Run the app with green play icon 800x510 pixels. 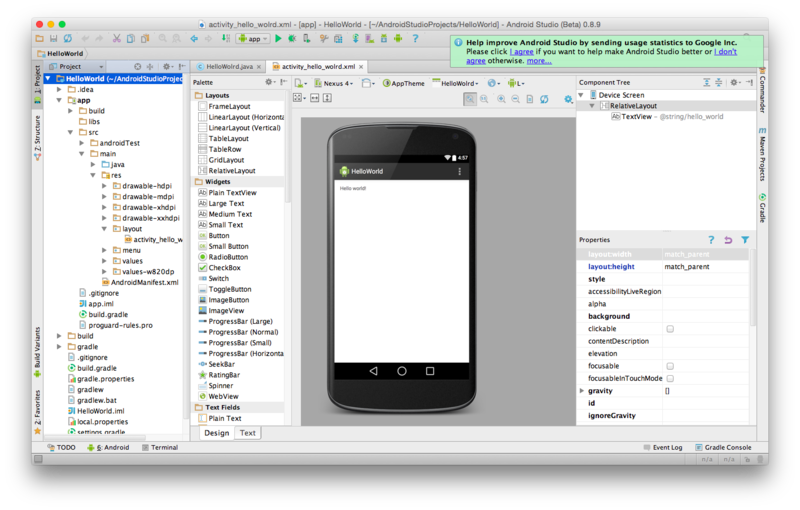click(x=278, y=38)
